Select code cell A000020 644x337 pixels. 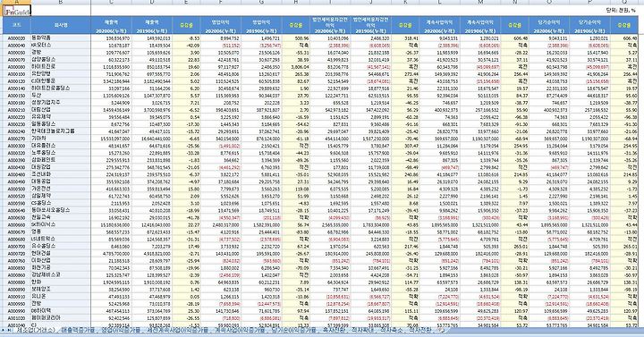pos(16,38)
